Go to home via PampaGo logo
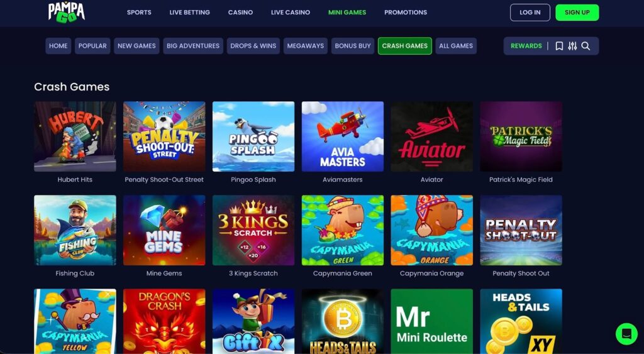Viewport: 644px width, 354px height. pyautogui.click(x=67, y=12)
